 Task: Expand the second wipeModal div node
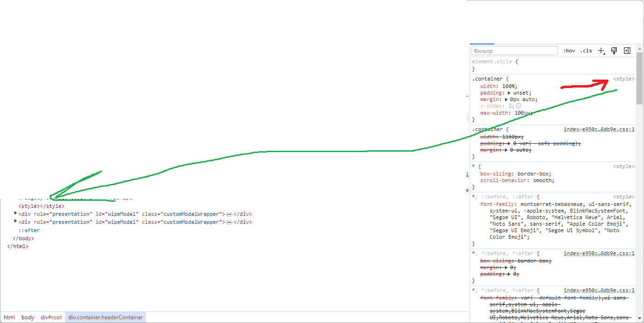pos(16,221)
